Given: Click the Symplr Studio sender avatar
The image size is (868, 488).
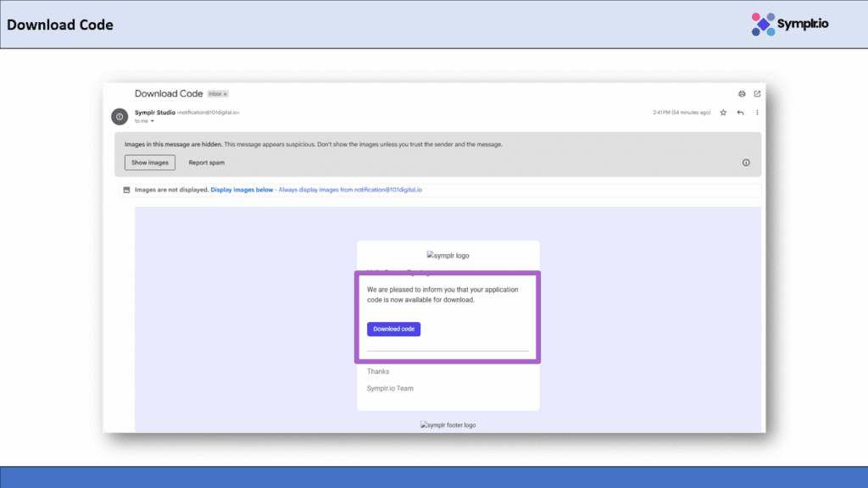Looking at the screenshot, I should [120, 116].
